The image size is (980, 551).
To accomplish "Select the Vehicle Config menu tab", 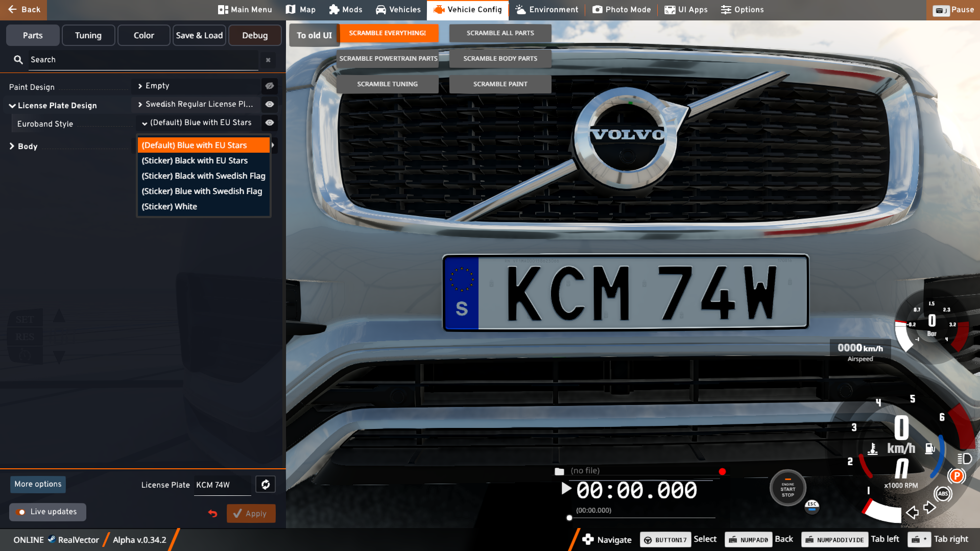I will pos(468,10).
